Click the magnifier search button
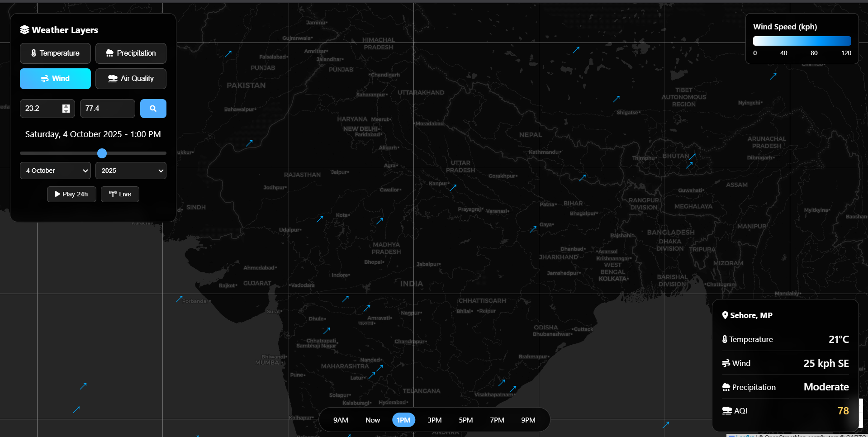 153,109
